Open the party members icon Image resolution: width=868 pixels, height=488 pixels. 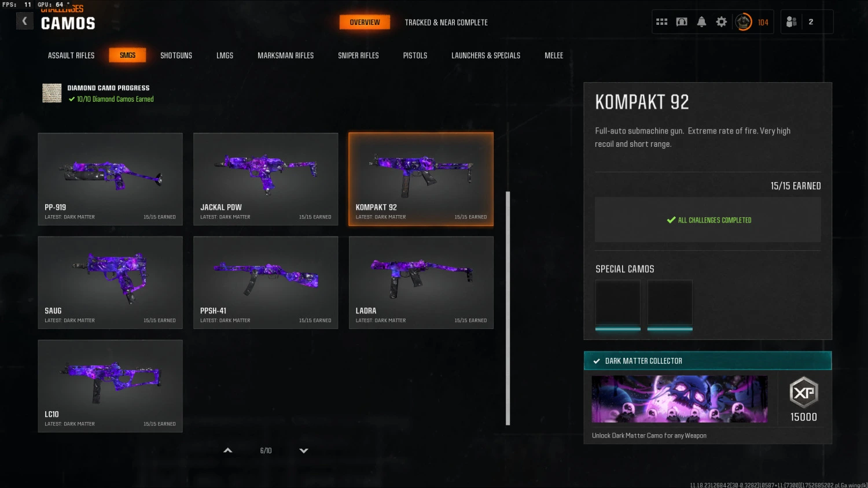[792, 22]
